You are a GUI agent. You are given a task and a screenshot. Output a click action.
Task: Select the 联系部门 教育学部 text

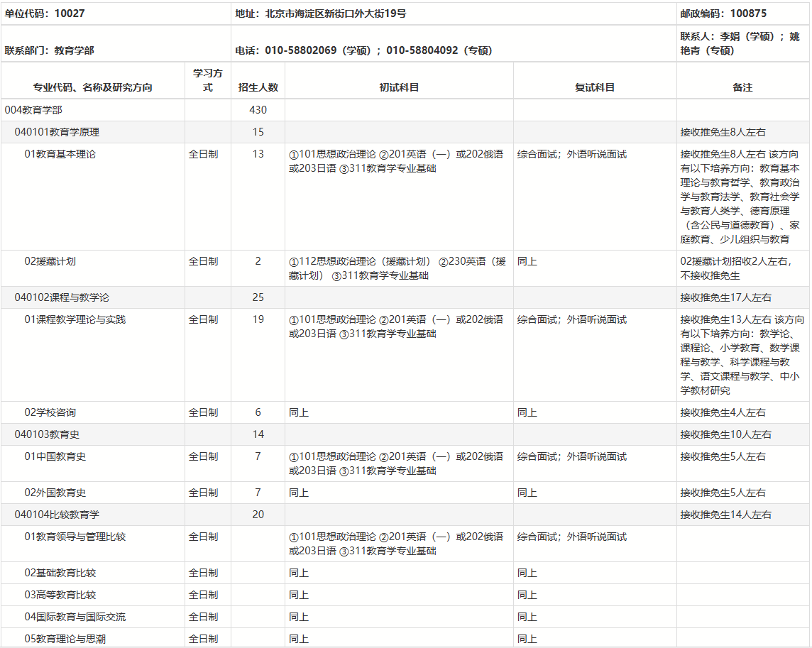coord(50,50)
